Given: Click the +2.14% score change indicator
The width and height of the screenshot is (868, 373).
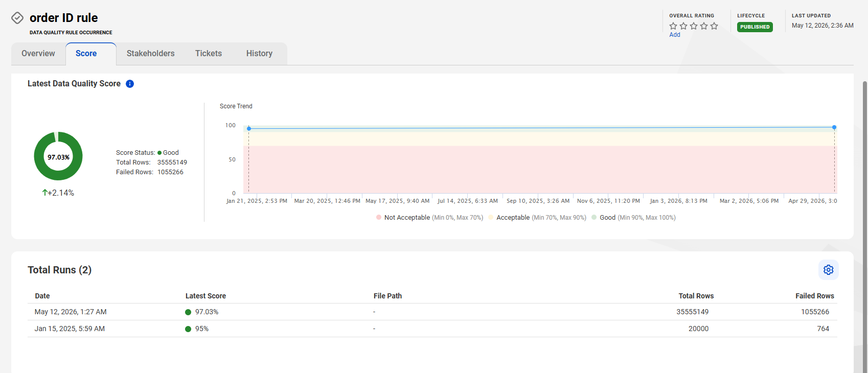Looking at the screenshot, I should pos(58,193).
